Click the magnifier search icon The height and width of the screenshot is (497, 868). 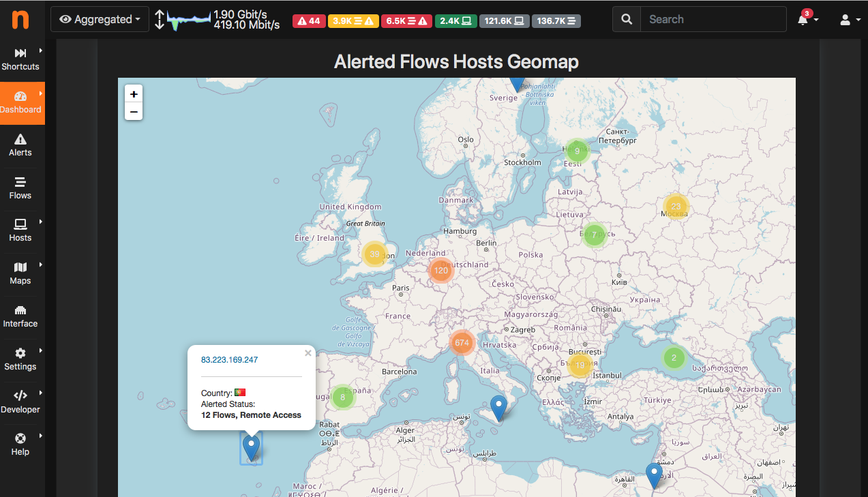pyautogui.click(x=627, y=19)
